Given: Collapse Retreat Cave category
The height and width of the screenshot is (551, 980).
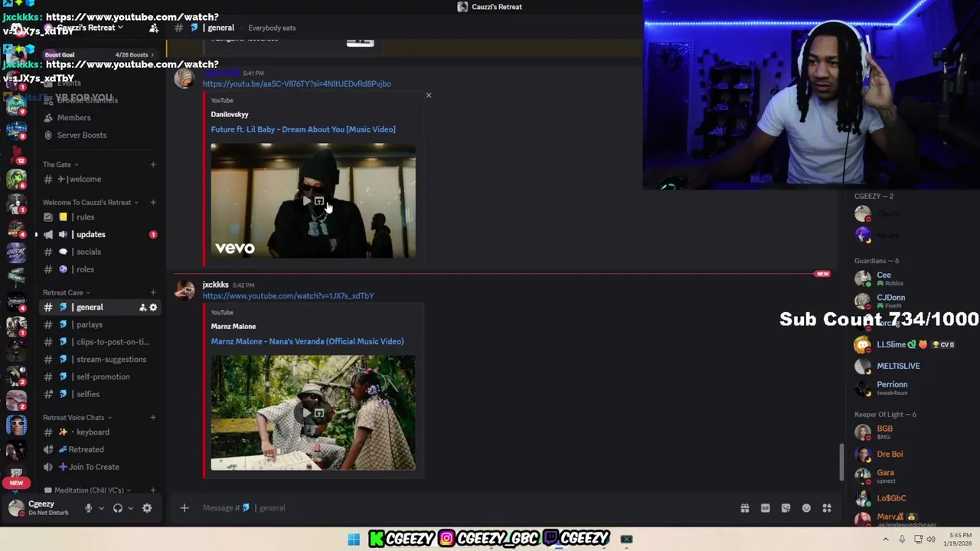Looking at the screenshot, I should pos(67,292).
